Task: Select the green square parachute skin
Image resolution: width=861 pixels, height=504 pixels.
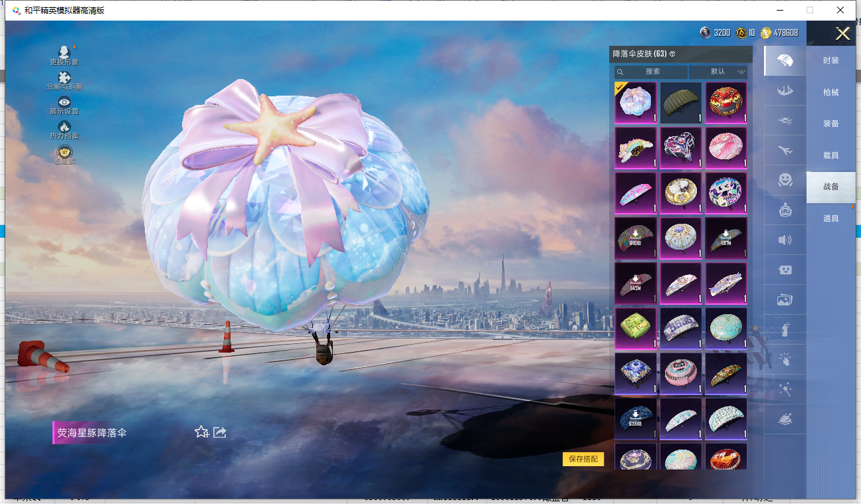Action: (636, 329)
